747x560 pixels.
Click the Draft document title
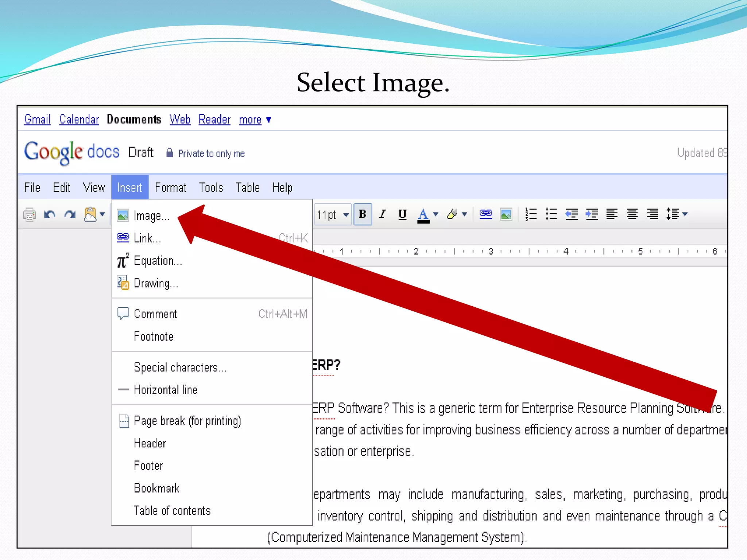pos(141,152)
